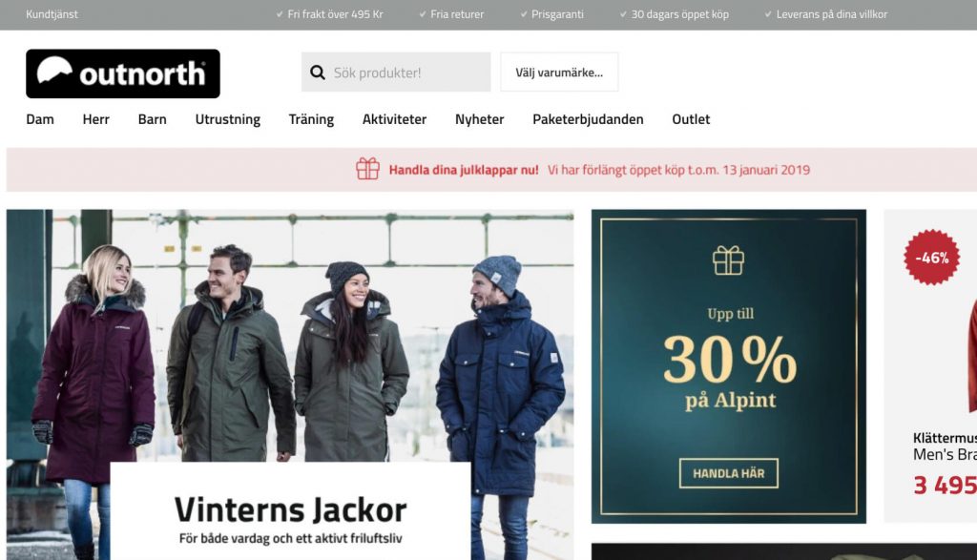Open the Dam menu
This screenshot has height=560, width=977.
[x=40, y=119]
